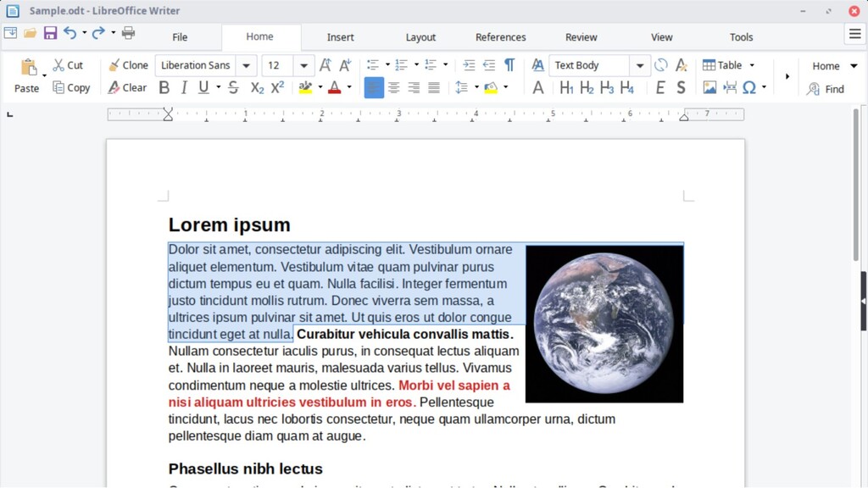Insert ordered numbered list
This screenshot has height=488, width=868.
(401, 65)
